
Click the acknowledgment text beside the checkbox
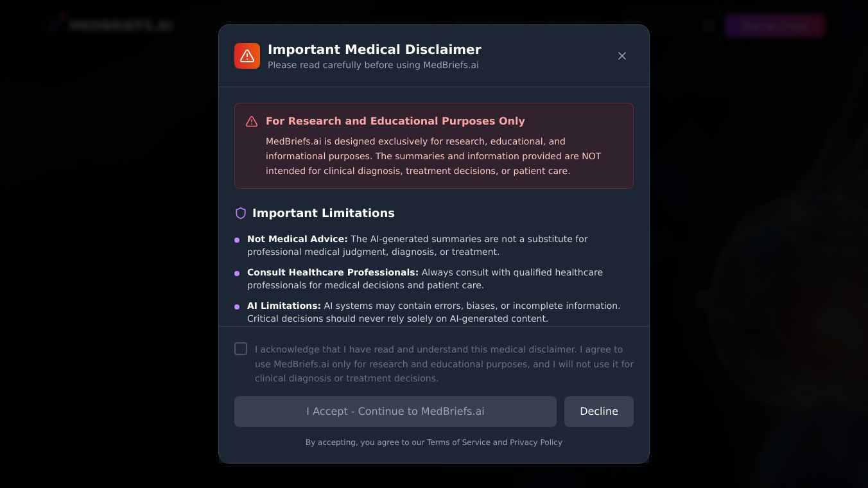[x=443, y=363]
